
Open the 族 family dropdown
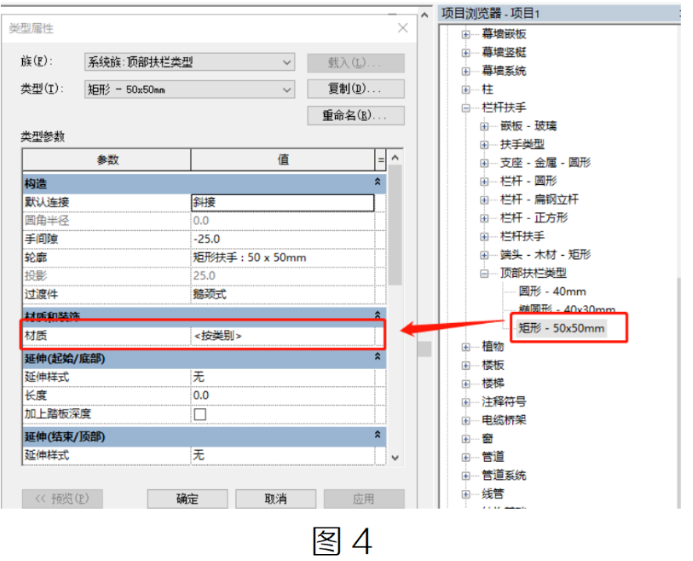(190, 62)
